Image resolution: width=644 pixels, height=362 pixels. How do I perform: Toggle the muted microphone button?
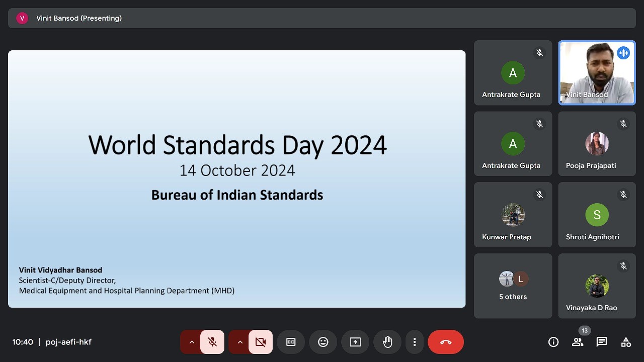click(x=212, y=342)
